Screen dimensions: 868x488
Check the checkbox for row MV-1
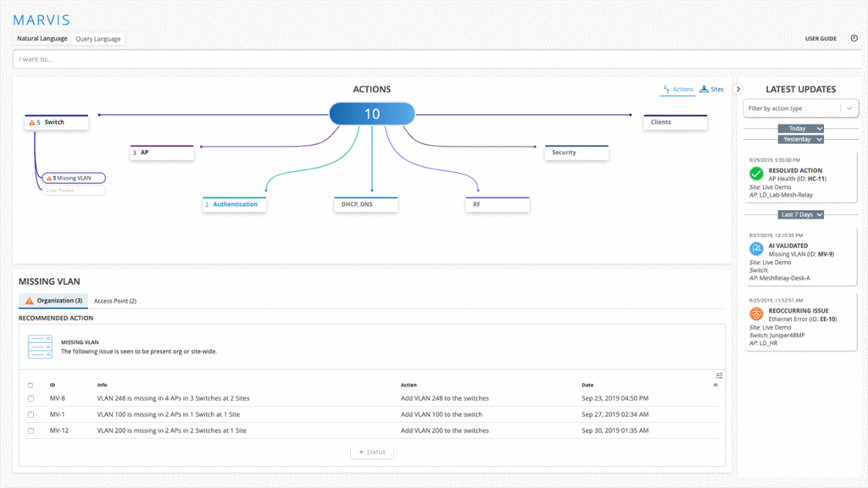coord(32,414)
